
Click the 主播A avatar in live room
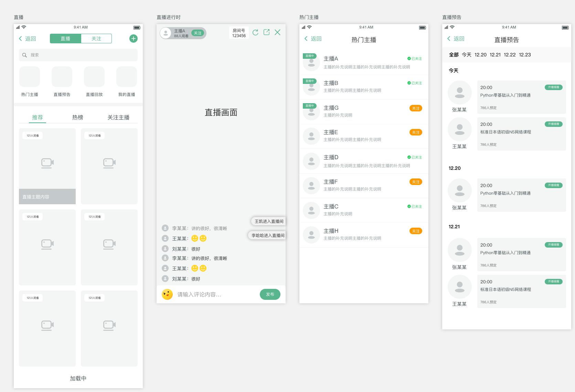pyautogui.click(x=166, y=33)
